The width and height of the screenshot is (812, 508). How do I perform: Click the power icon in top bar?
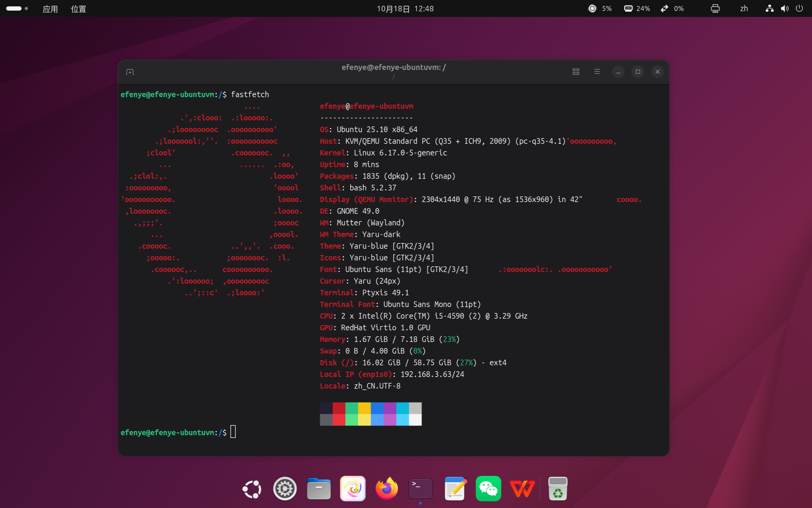click(799, 8)
